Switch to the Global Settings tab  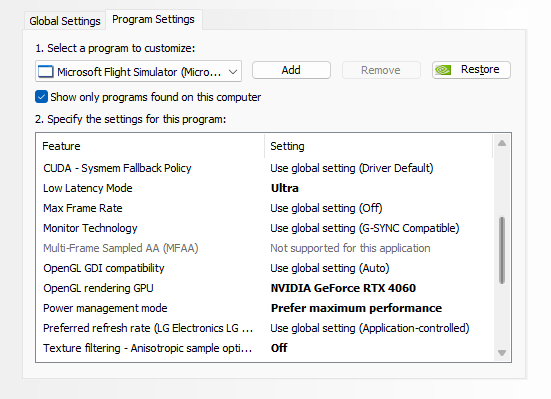[x=65, y=21]
